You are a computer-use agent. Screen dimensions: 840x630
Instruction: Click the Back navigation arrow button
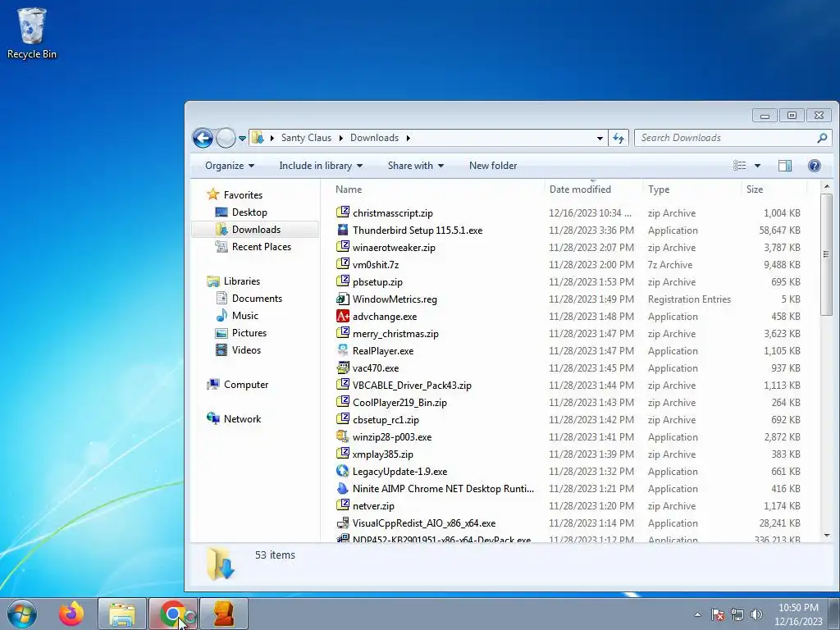tap(203, 138)
